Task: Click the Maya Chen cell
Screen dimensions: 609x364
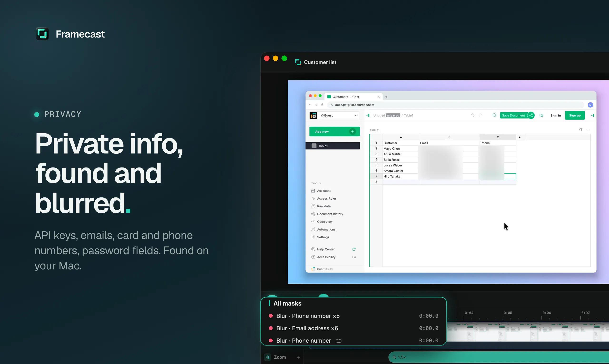Action: tap(401, 149)
